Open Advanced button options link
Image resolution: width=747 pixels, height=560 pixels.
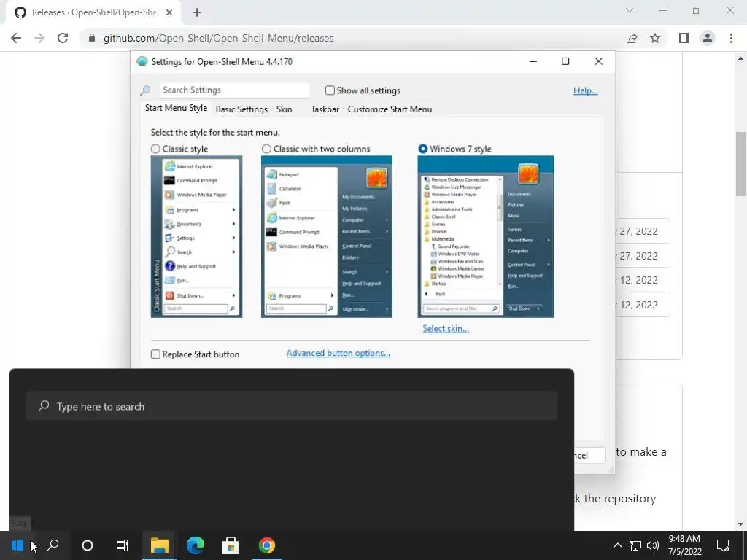click(338, 353)
